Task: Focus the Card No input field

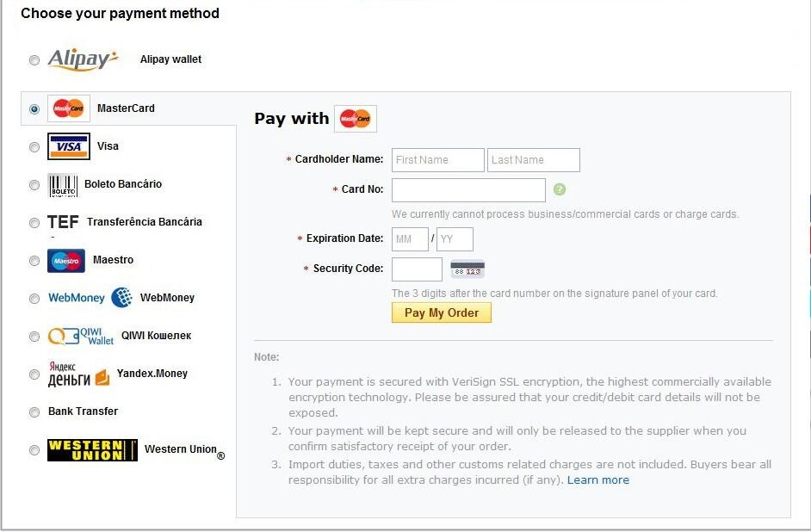Action: point(468,189)
